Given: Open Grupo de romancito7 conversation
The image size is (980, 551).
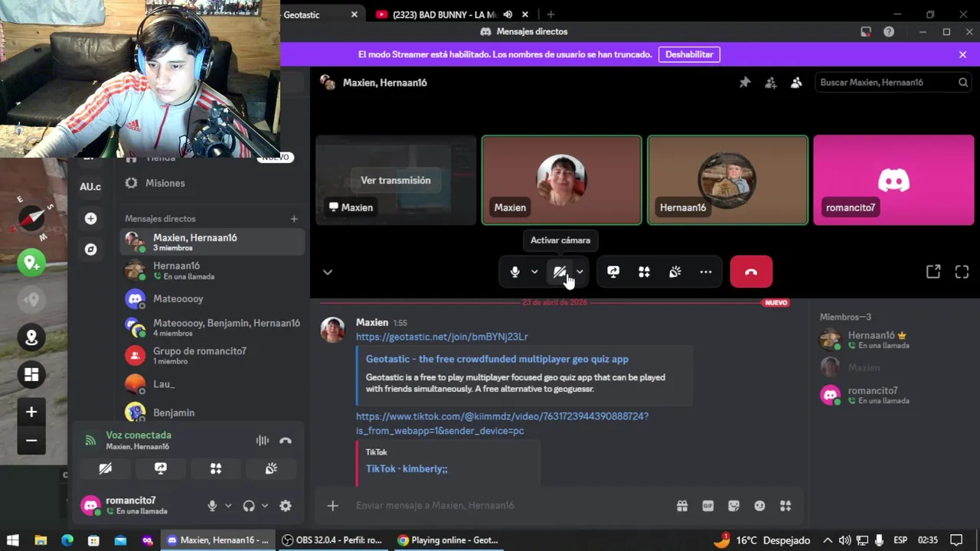Looking at the screenshot, I should coord(212,356).
